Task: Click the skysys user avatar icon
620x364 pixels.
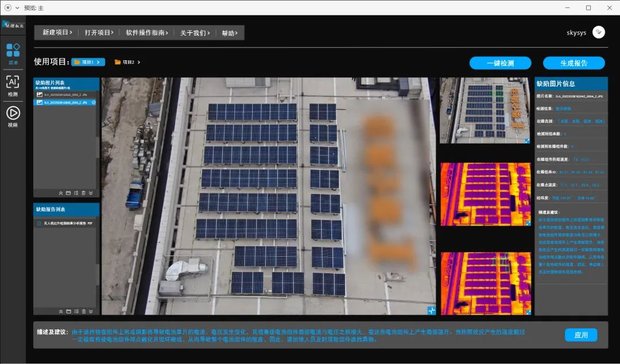Action: [x=598, y=33]
